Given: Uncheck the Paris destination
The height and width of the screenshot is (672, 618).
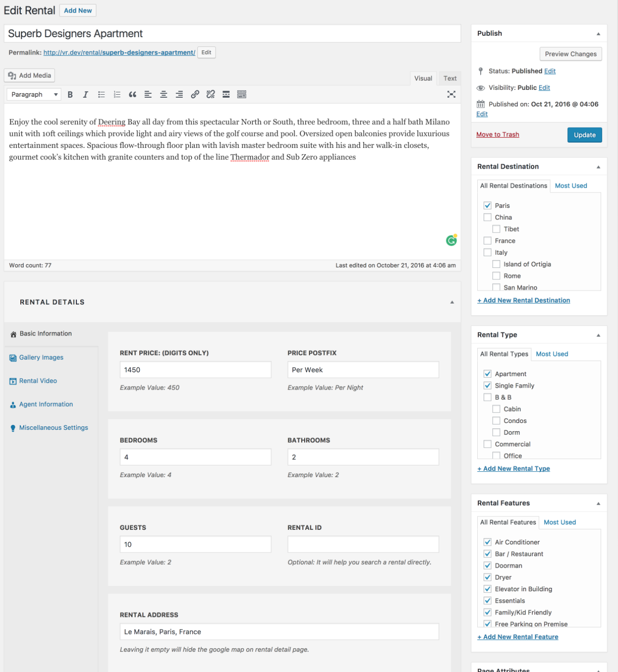Looking at the screenshot, I should [487, 205].
